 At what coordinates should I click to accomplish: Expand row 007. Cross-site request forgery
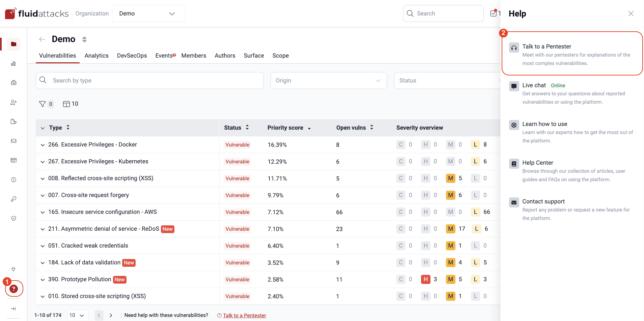(x=43, y=195)
